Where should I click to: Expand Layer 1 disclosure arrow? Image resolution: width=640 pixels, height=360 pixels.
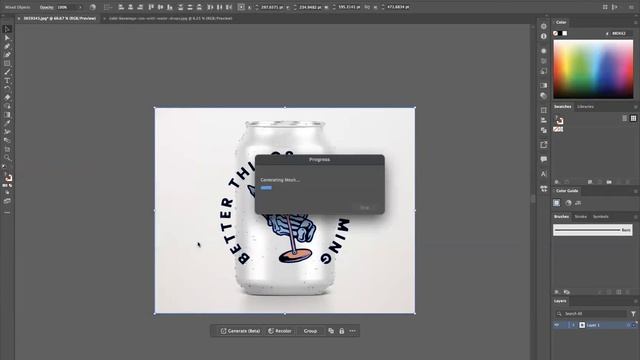573,325
